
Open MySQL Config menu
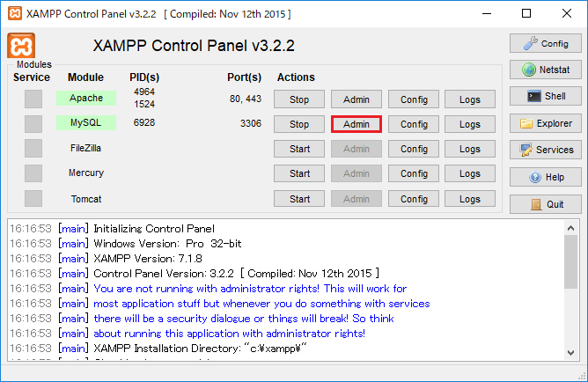click(414, 124)
